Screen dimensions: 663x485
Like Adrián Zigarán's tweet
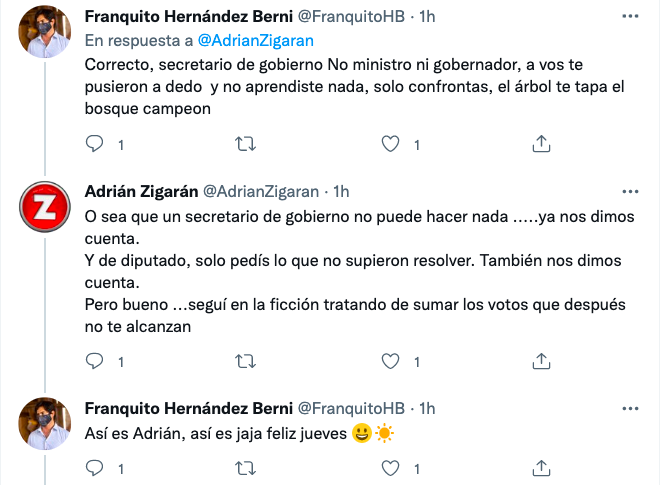tap(392, 360)
